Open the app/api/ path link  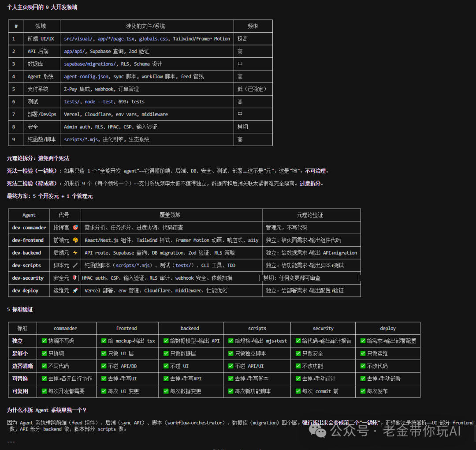click(x=74, y=51)
